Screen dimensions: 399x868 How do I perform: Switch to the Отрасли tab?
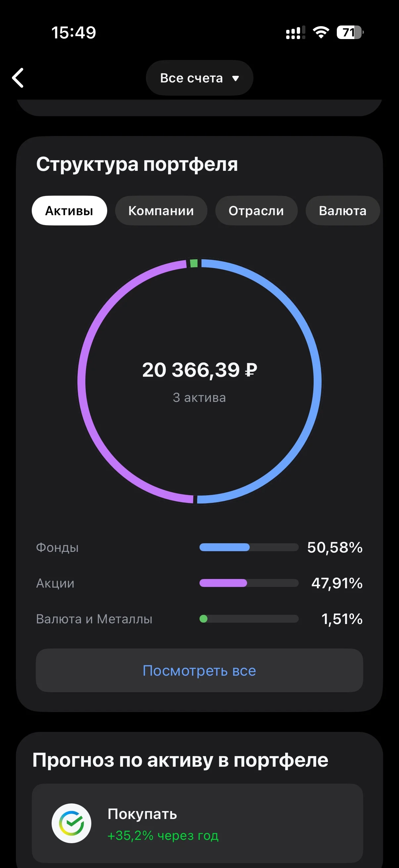coord(256,211)
